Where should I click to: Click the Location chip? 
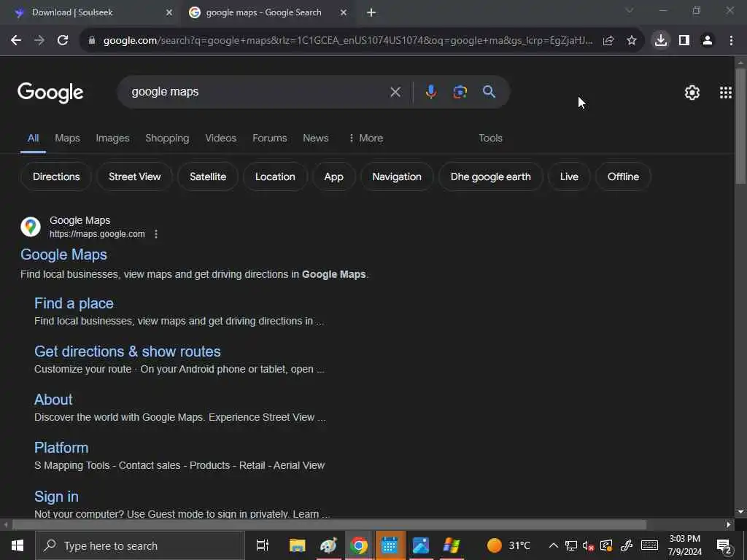pos(275,176)
